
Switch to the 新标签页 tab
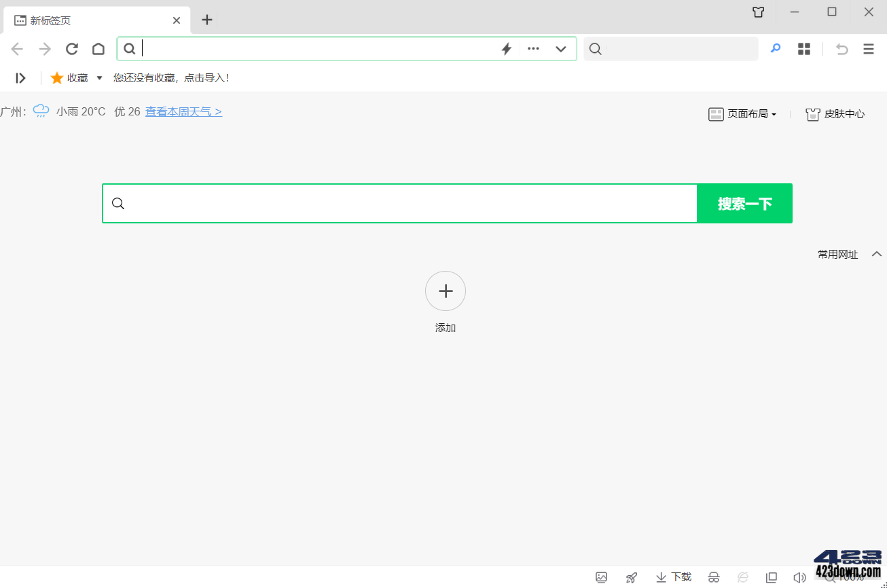coord(82,20)
